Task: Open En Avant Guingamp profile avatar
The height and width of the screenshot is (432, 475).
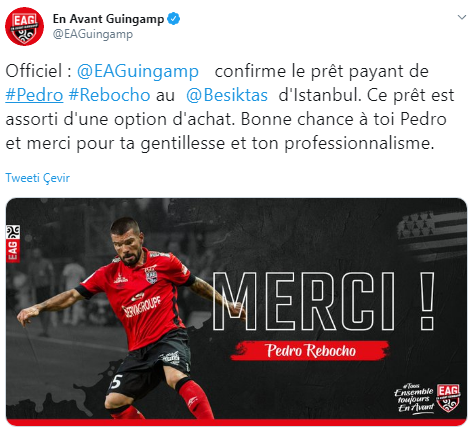Action: pyautogui.click(x=24, y=26)
